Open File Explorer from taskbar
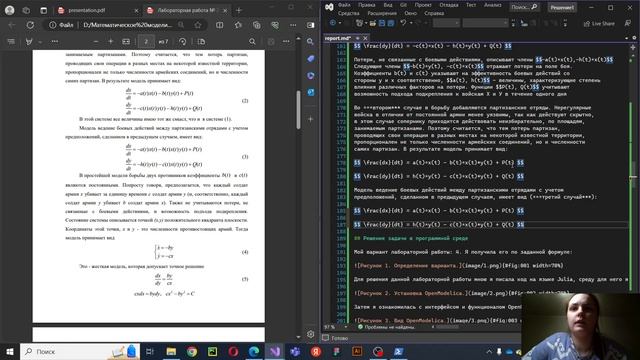The width and height of the screenshot is (640, 360). [x=171, y=351]
